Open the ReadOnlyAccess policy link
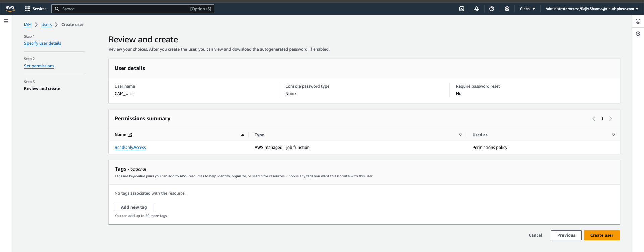This screenshot has height=252, width=644. click(130, 148)
